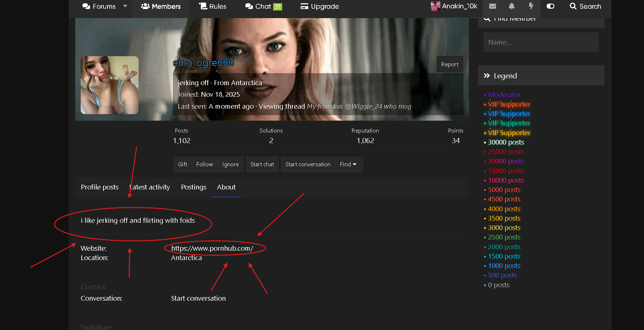Open the alerts bell icon

[x=512, y=6]
